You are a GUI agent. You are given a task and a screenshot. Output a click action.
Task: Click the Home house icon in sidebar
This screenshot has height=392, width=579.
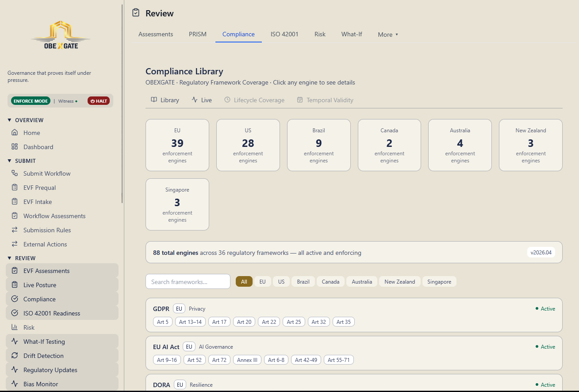[x=15, y=133]
